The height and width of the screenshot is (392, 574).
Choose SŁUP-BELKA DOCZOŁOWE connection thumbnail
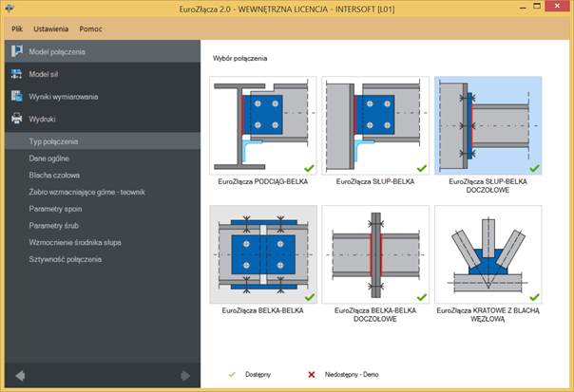(x=488, y=125)
